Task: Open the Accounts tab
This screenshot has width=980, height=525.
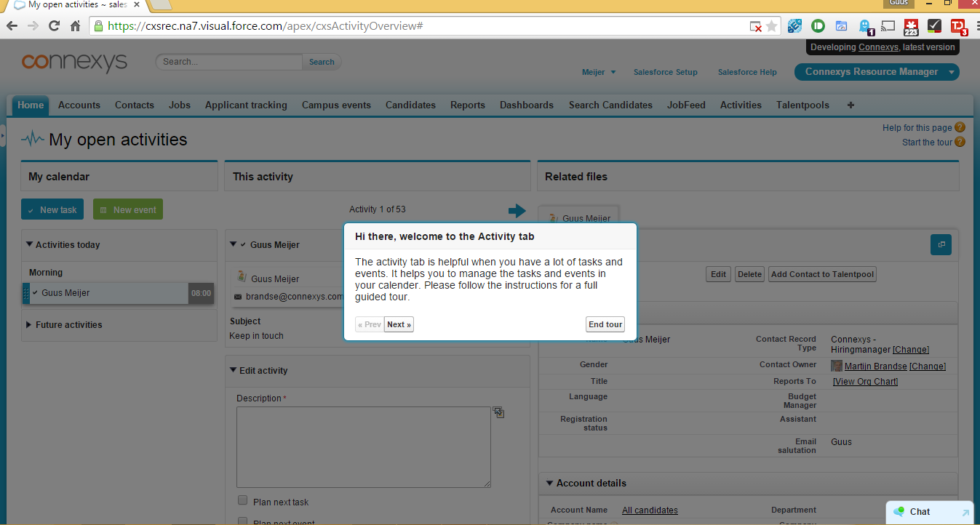Action: click(x=79, y=105)
